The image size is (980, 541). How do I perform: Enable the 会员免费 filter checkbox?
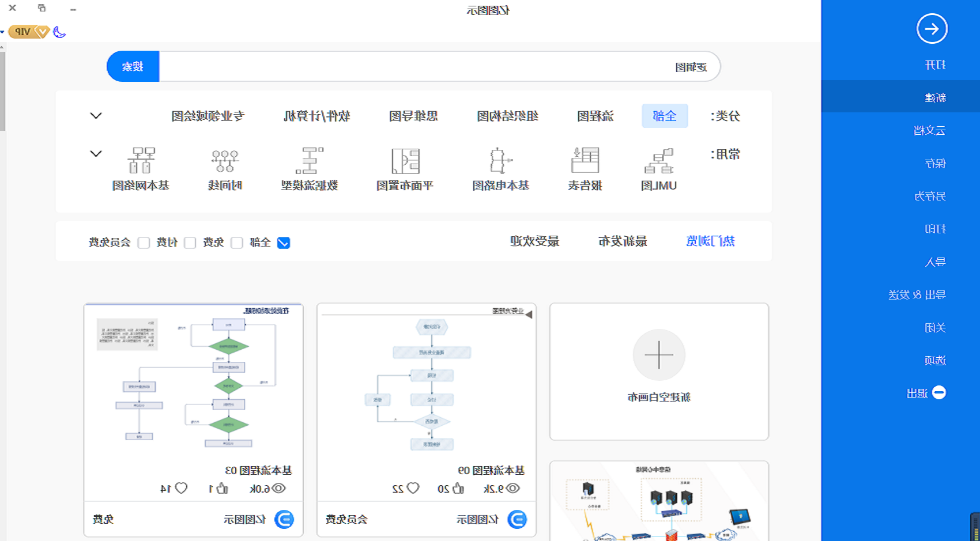pos(144,243)
